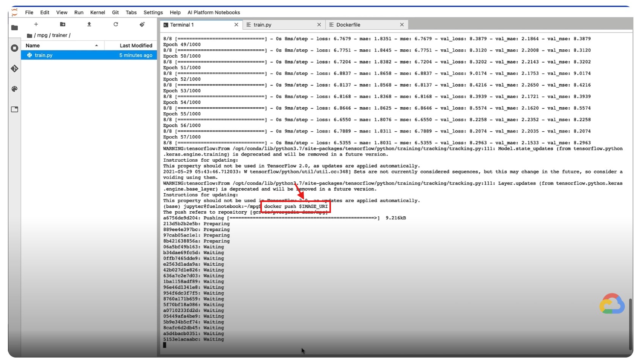Screen dimensions: 641x364
Task: Open the file browser sidebar icon
Action: [14, 28]
